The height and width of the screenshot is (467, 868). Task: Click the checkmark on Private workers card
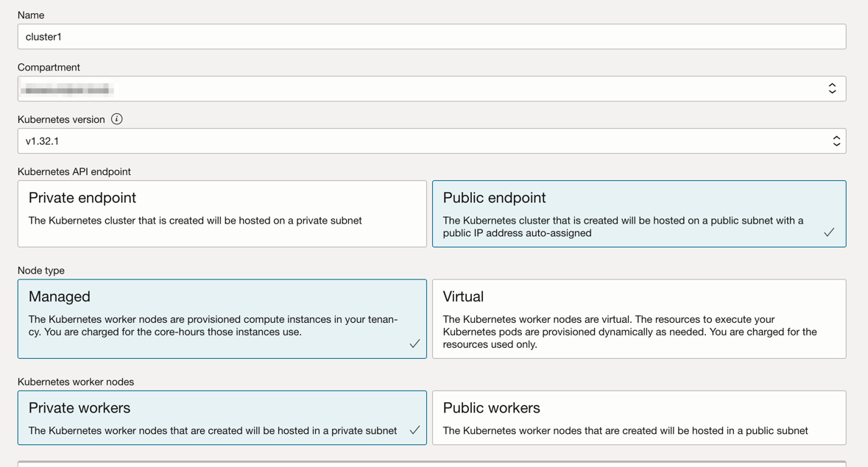(414, 430)
